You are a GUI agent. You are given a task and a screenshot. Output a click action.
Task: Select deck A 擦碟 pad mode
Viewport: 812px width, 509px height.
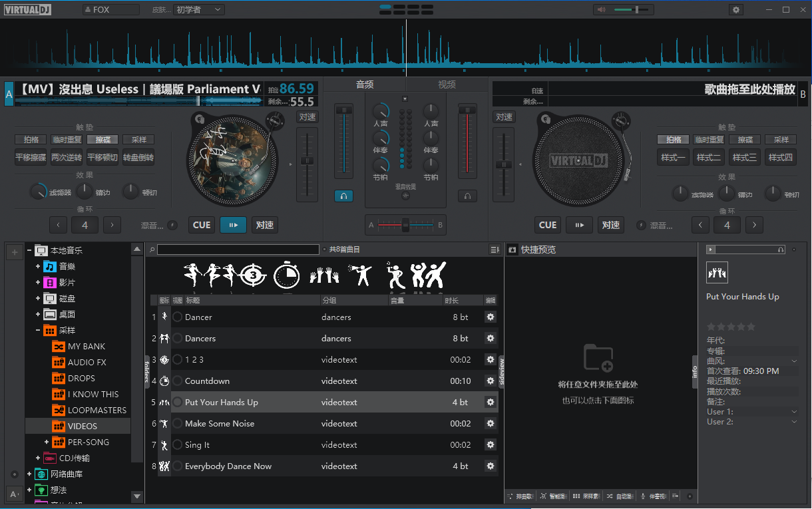pos(102,140)
